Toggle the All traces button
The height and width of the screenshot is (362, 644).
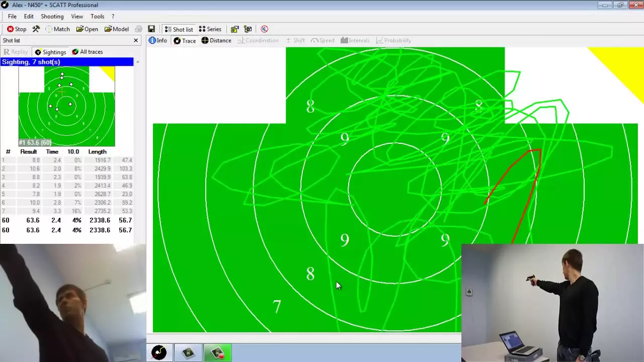pos(88,52)
